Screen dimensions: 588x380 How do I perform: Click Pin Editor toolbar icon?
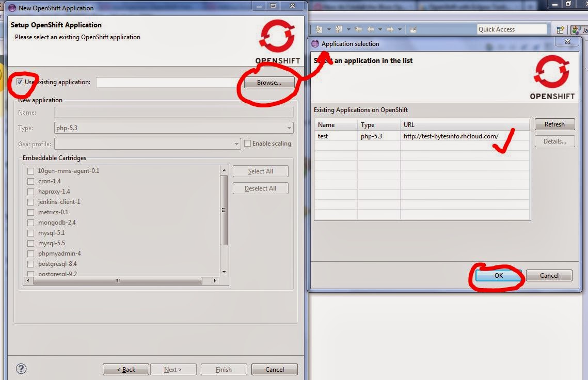tap(413, 29)
